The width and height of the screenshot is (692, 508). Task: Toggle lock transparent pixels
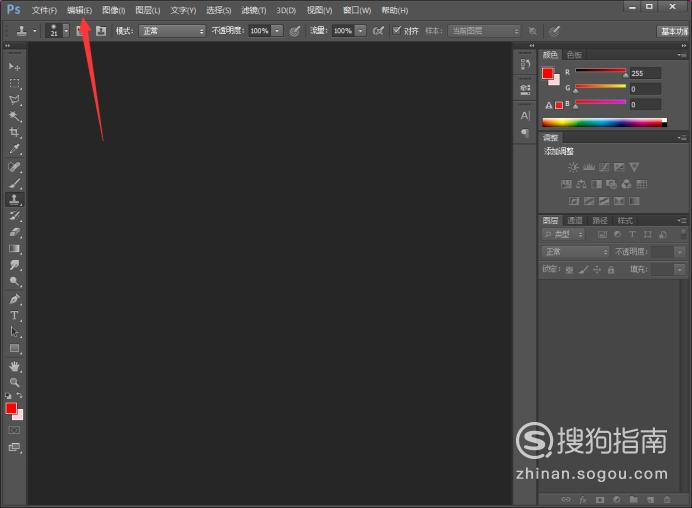tap(570, 269)
